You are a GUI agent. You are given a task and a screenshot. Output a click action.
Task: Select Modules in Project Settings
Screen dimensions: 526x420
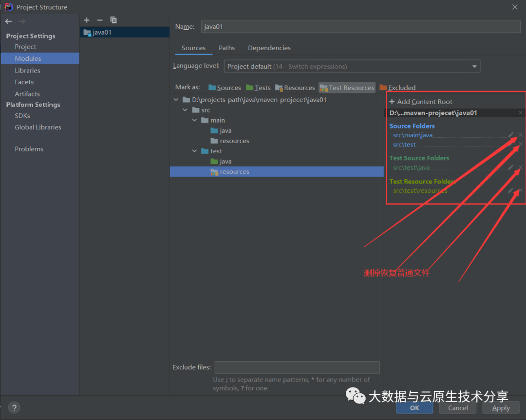[x=40, y=58]
